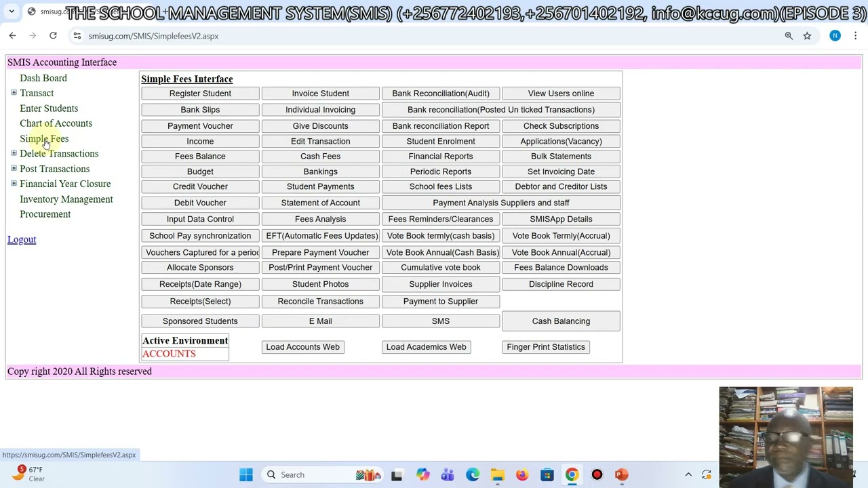Open the Finger Print Statistics button

(546, 347)
